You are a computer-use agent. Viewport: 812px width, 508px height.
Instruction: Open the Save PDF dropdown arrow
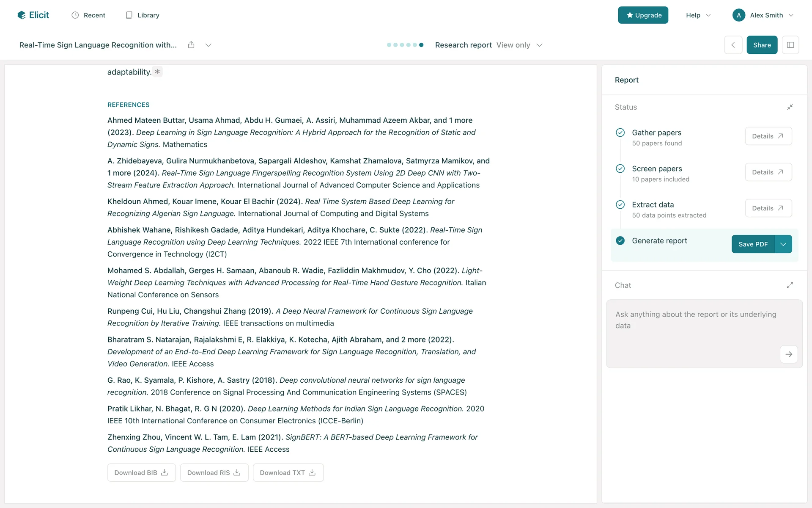tap(783, 244)
